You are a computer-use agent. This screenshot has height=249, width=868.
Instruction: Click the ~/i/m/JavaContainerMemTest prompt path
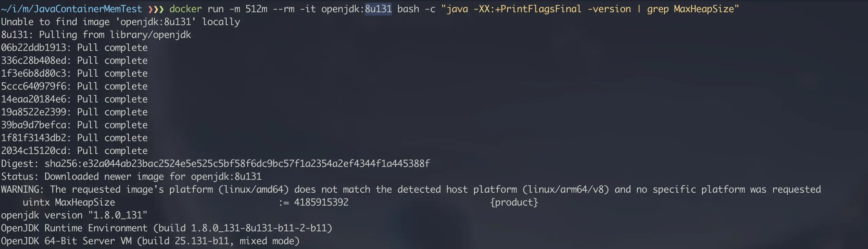tap(72, 9)
